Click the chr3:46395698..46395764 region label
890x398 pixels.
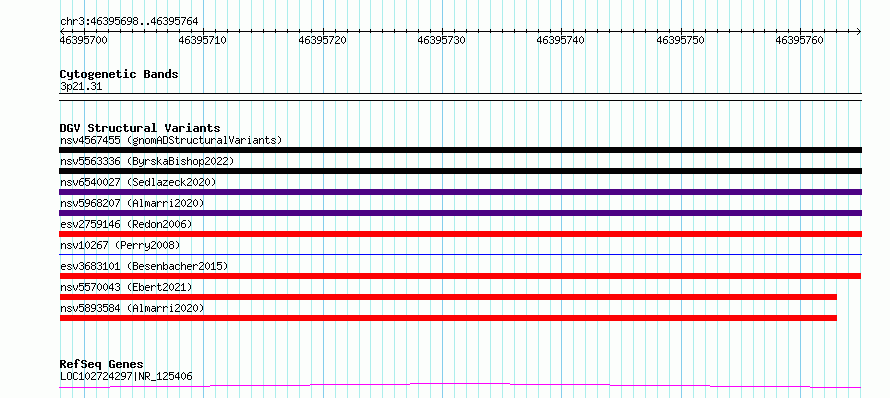click(129, 22)
